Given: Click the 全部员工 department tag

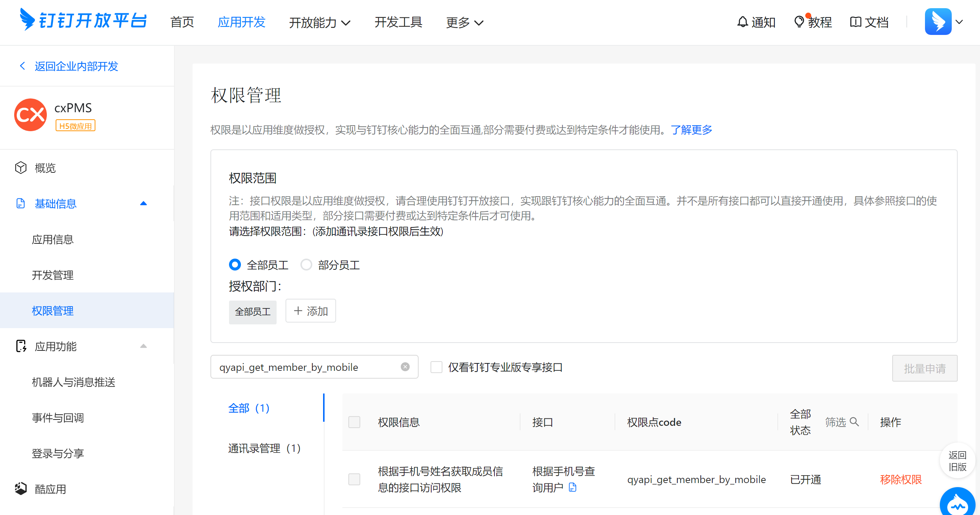Looking at the screenshot, I should point(252,312).
